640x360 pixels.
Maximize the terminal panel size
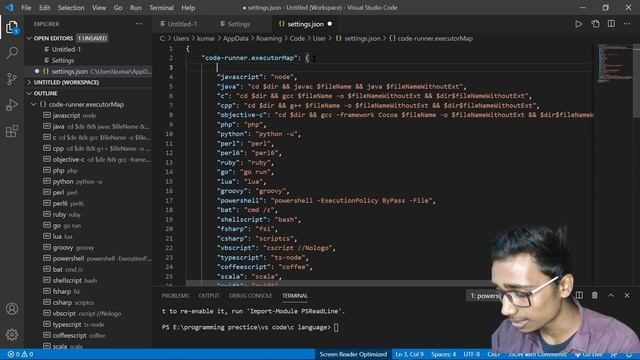(x=611, y=295)
